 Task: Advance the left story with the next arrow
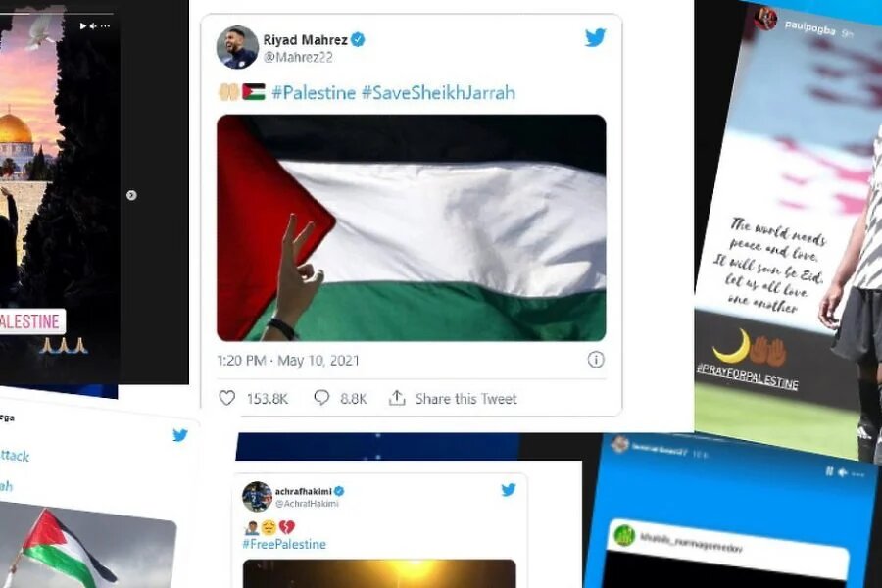click(x=131, y=195)
